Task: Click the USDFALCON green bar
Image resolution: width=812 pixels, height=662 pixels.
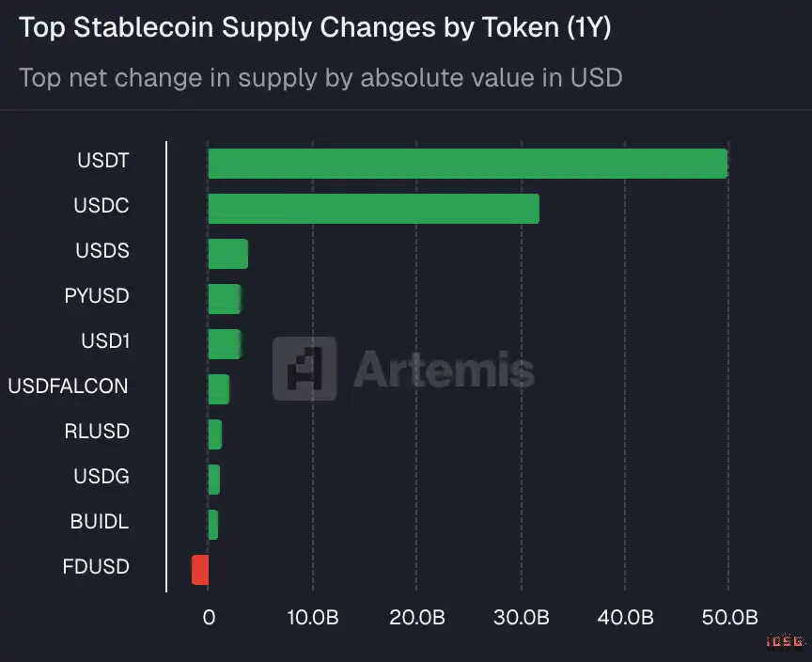Action: coord(218,388)
